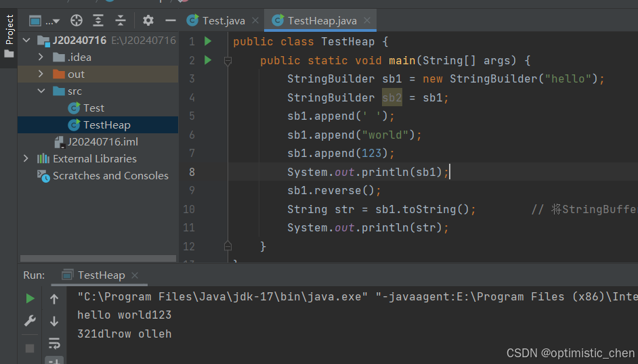Close the Test.java tab
Viewport: 638px width, 364px height.
[x=255, y=20]
